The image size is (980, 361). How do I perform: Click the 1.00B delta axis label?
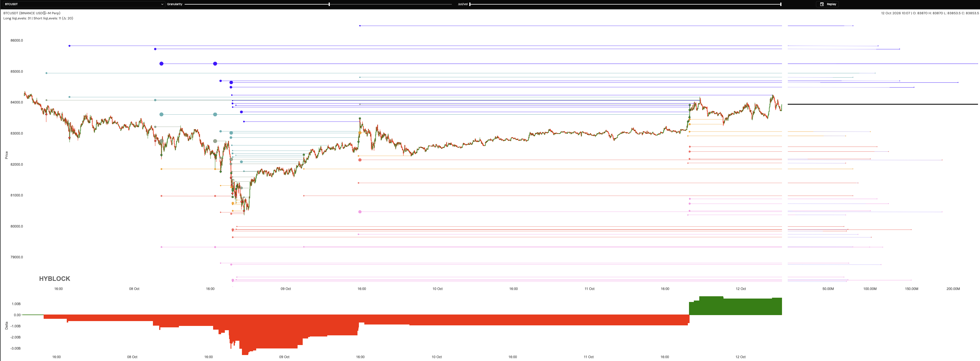pyautogui.click(x=16, y=304)
